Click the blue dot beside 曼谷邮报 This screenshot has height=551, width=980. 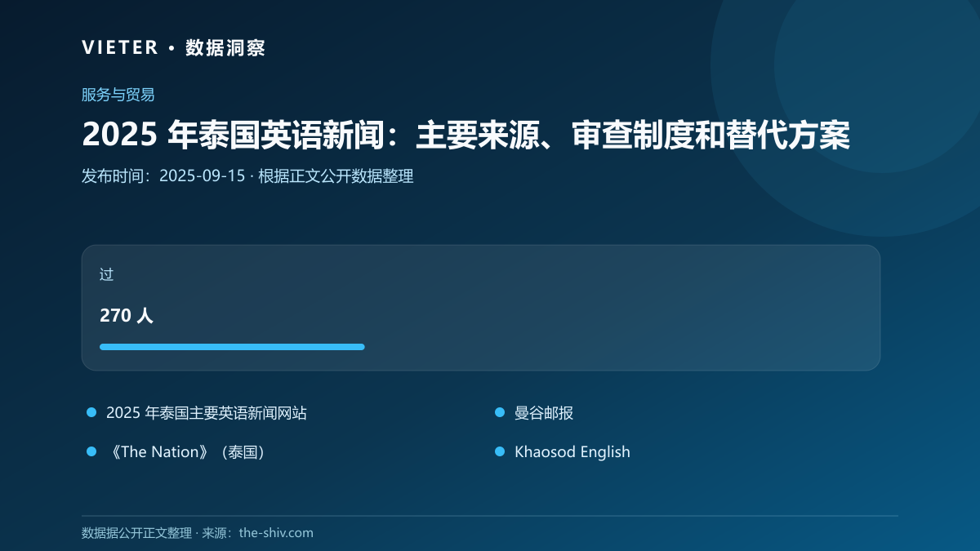[x=500, y=413]
